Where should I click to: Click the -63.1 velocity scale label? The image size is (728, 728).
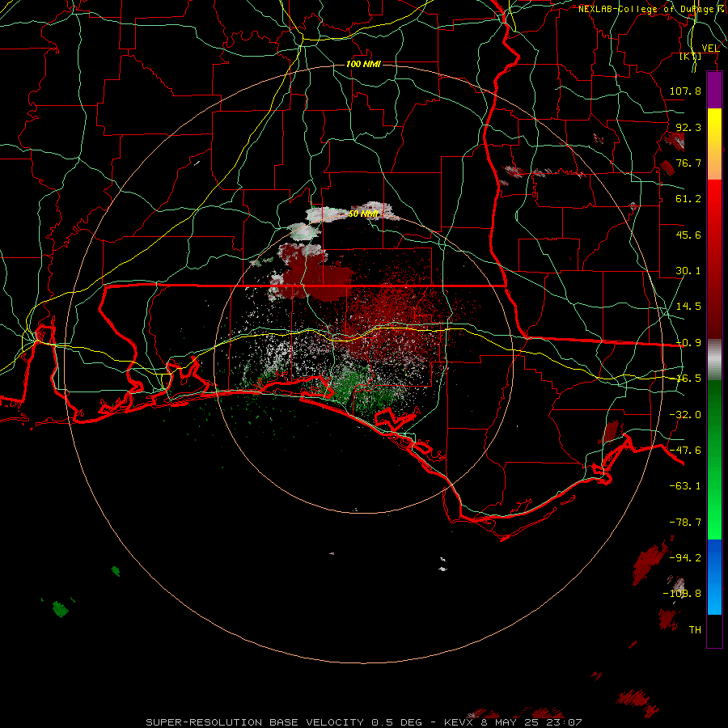coord(685,486)
